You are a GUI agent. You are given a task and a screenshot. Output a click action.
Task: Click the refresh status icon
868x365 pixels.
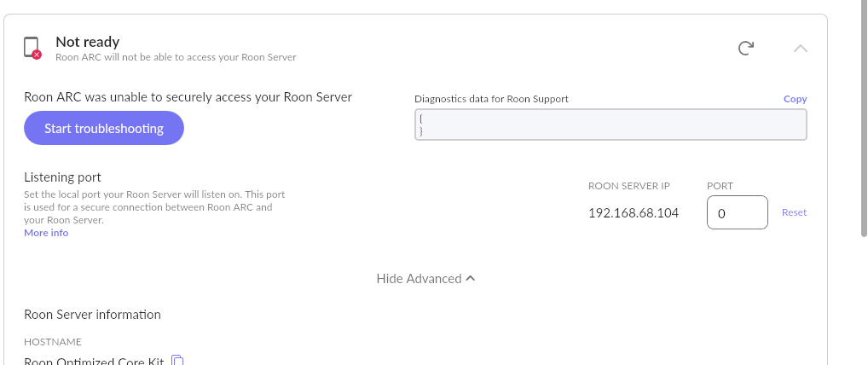pyautogui.click(x=746, y=49)
